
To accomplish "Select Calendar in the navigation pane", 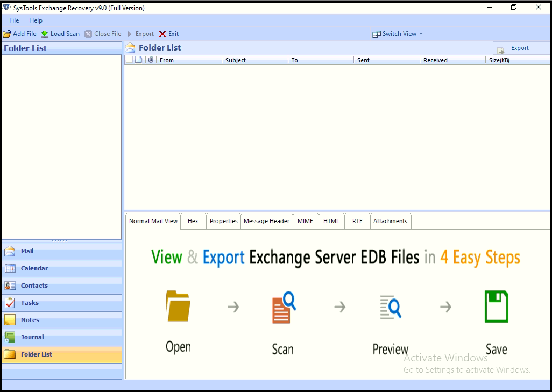I will (x=62, y=268).
